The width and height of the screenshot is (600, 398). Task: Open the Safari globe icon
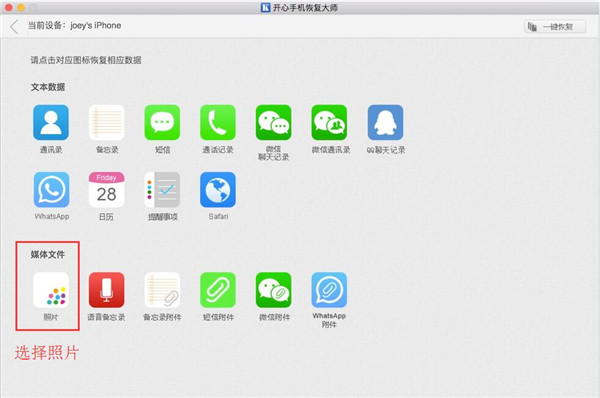(218, 189)
